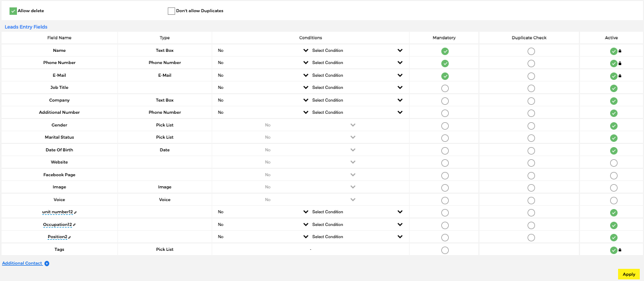This screenshot has height=281, width=644.
Task: Click the lock icon in the Name row
Action: tap(620, 51)
